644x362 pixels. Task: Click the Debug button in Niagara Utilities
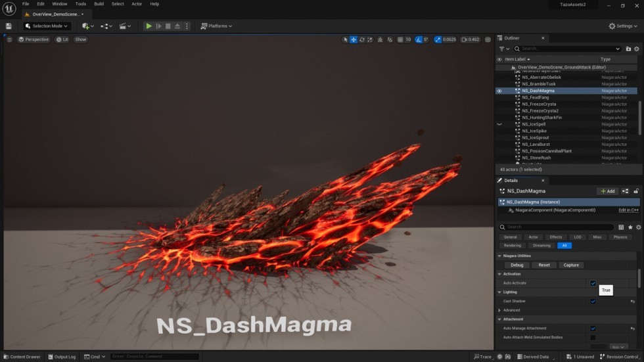517,265
